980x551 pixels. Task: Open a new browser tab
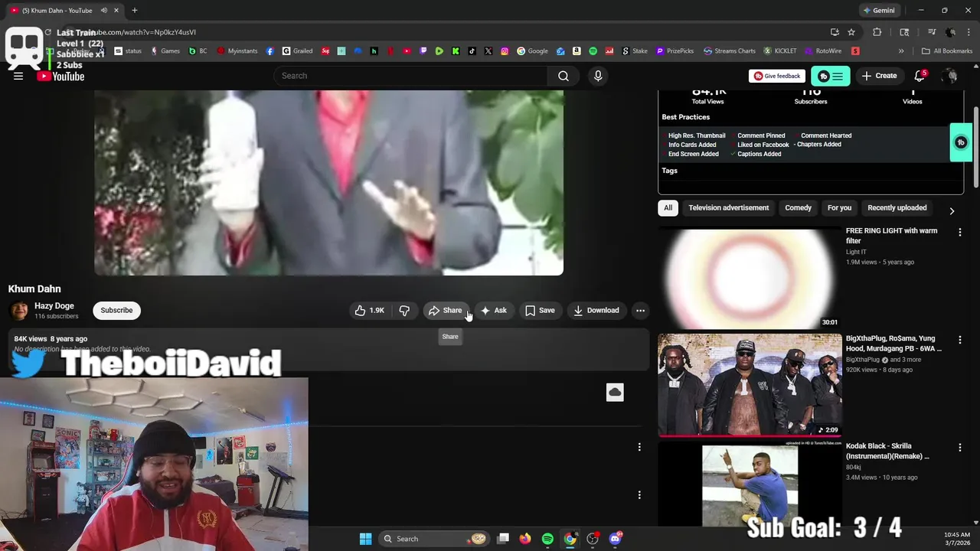pos(134,11)
